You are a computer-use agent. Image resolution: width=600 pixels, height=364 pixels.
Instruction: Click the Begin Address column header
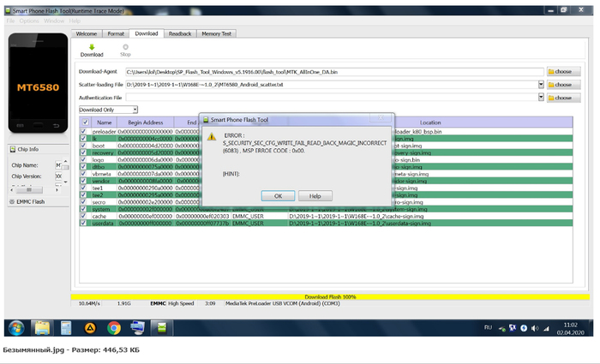click(x=146, y=122)
